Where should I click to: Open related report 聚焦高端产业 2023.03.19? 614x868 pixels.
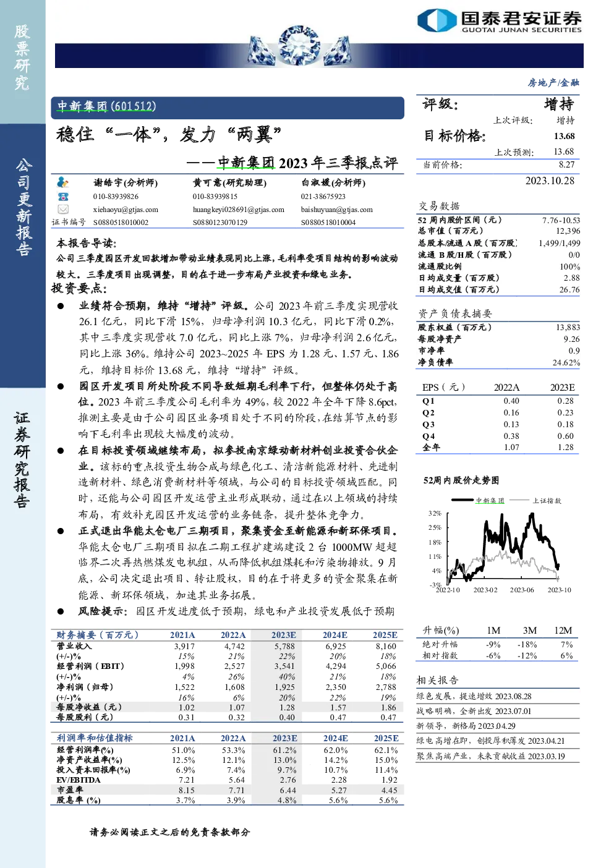(x=490, y=755)
